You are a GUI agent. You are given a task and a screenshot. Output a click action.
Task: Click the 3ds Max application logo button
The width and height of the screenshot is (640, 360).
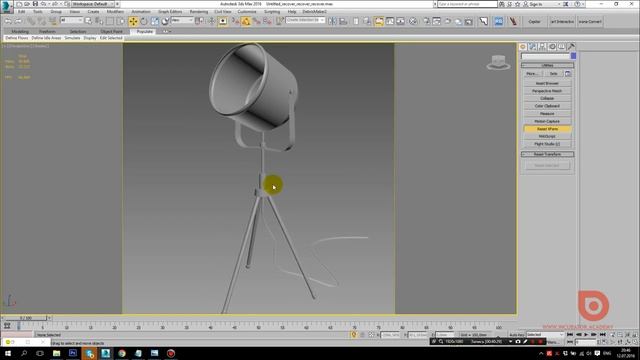coord(6,7)
